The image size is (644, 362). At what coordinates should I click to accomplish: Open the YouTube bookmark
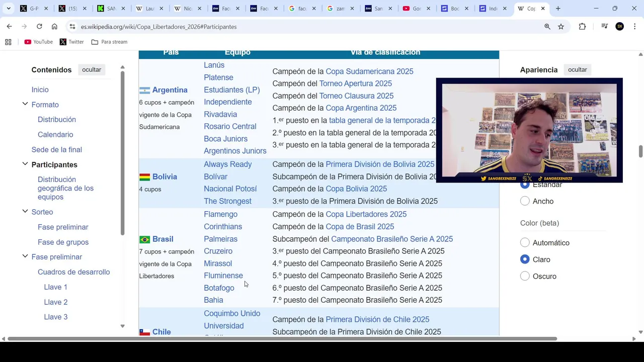pos(38,42)
